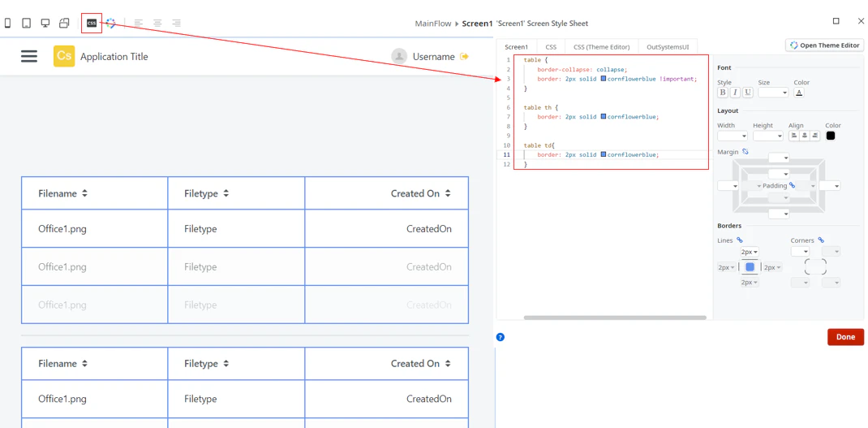Toggle Underline font style
The image size is (868, 428).
coord(748,93)
